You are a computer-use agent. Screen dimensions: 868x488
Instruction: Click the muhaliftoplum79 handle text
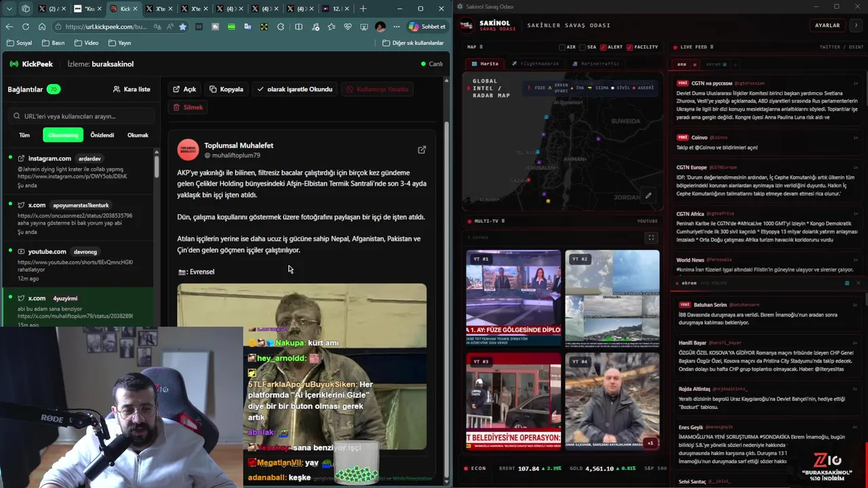click(232, 155)
